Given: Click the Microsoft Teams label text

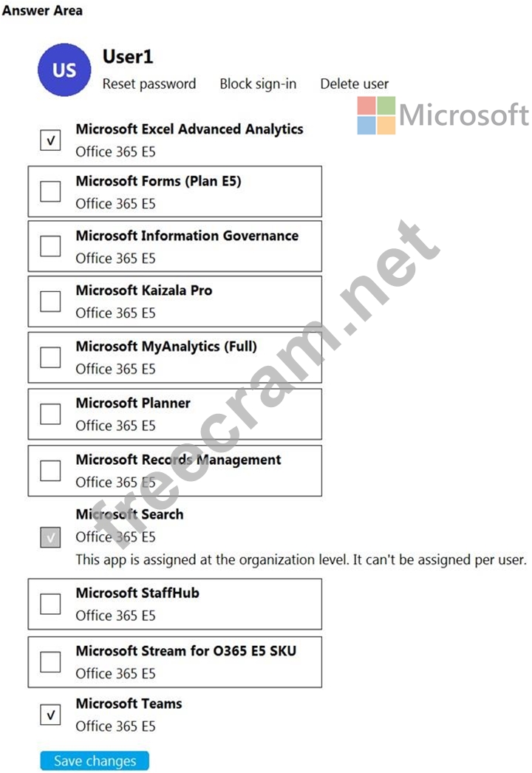Looking at the screenshot, I should [x=129, y=704].
